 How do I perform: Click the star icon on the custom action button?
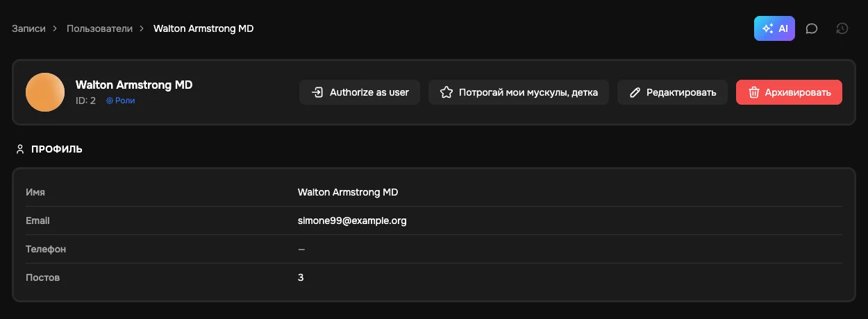(446, 92)
